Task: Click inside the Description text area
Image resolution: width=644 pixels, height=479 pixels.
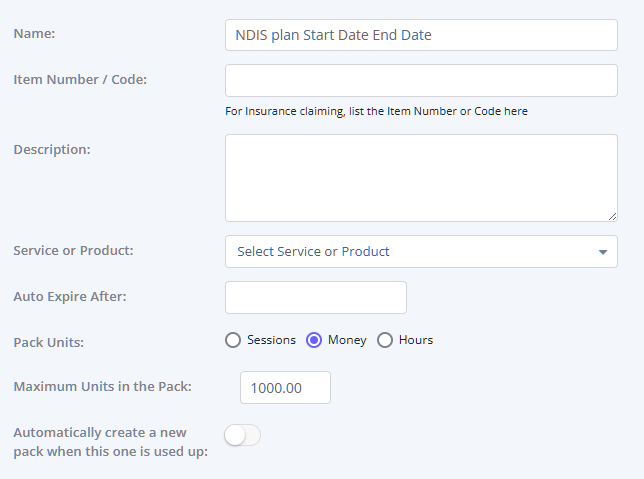Action: pyautogui.click(x=420, y=177)
